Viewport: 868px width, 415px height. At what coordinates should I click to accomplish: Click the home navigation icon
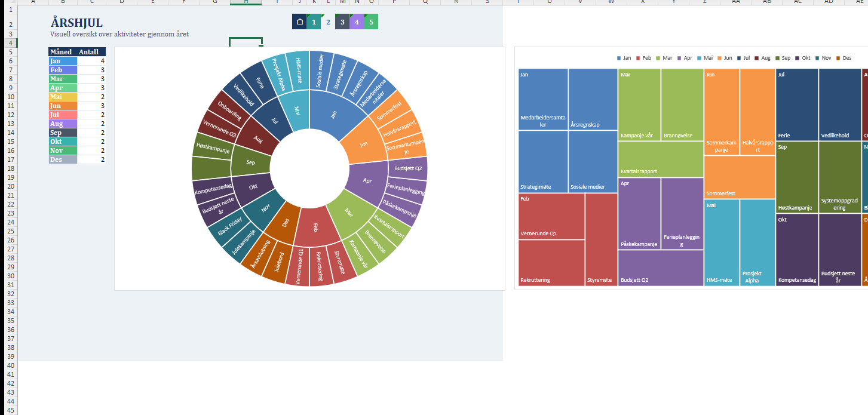pos(299,22)
